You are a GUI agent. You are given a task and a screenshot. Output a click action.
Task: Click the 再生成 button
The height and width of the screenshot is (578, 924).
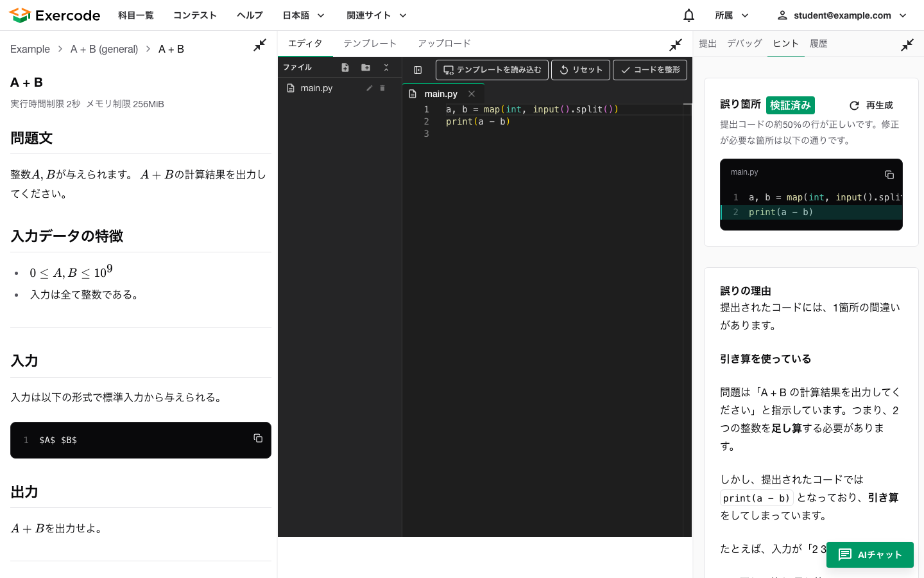871,105
